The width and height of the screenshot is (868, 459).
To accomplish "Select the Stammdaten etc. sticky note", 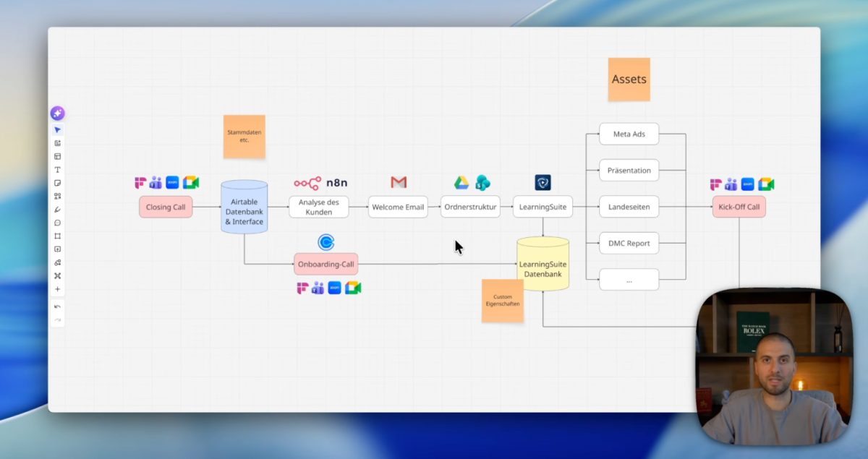I will pos(244,137).
